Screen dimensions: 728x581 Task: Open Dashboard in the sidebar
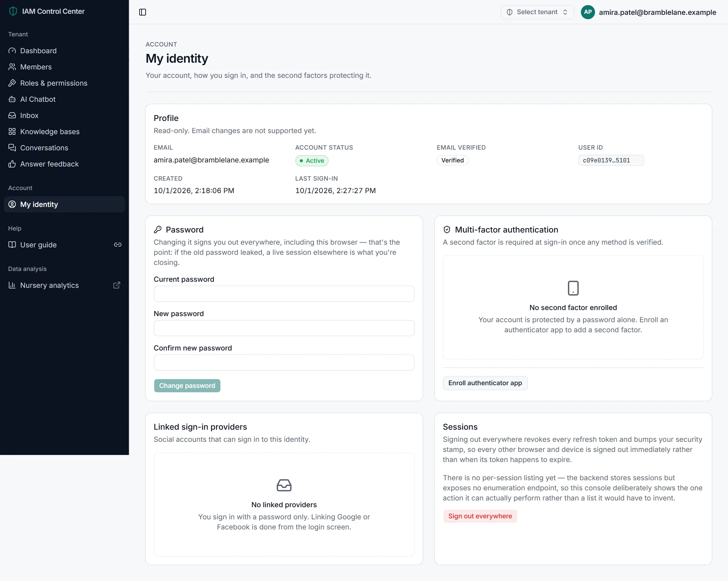64,51
